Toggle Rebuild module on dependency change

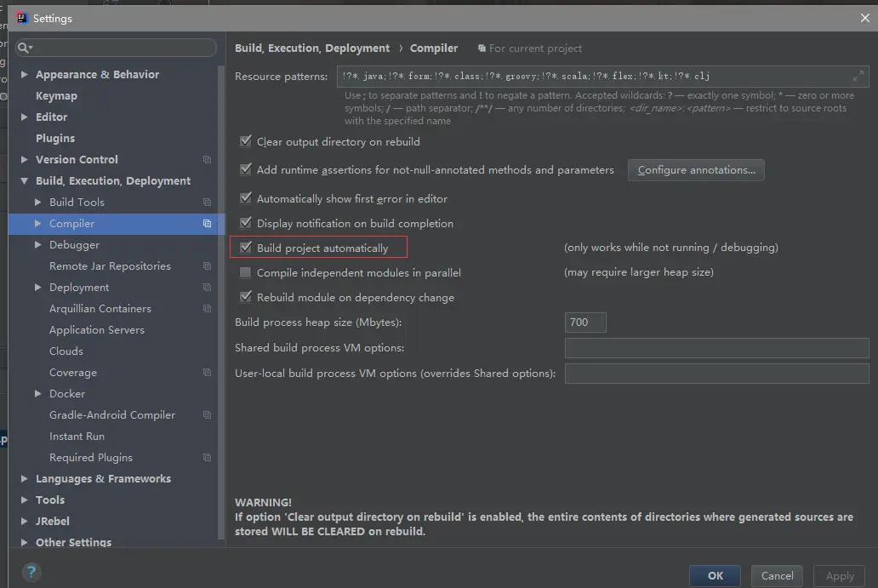[x=245, y=297]
